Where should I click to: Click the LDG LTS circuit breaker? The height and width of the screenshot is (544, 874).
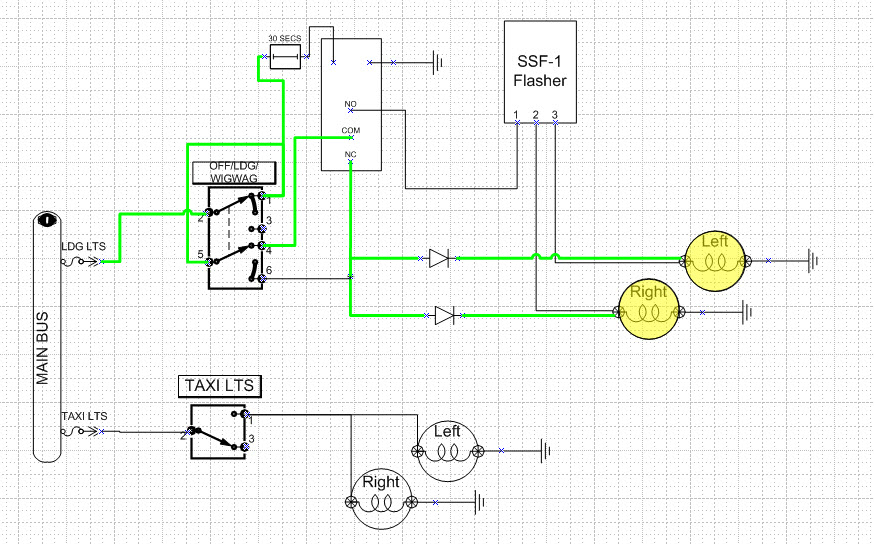80,262
